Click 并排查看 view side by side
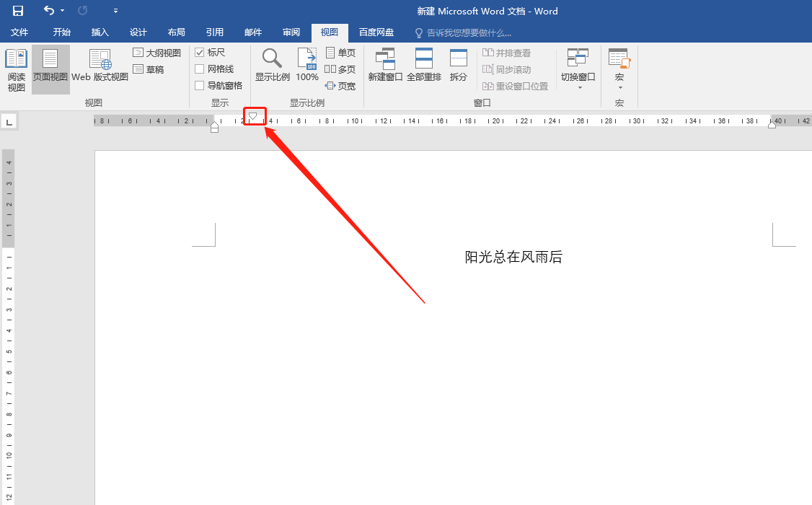 (506, 53)
